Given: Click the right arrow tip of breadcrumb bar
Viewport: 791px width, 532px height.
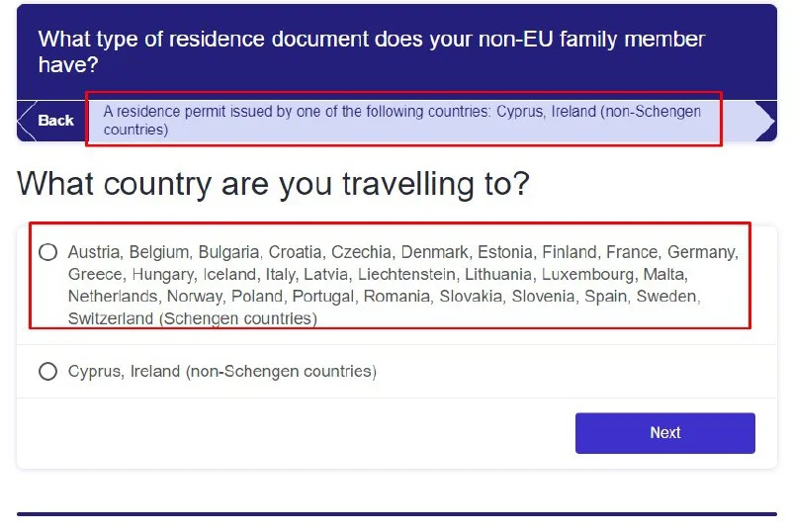Looking at the screenshot, I should (x=765, y=121).
